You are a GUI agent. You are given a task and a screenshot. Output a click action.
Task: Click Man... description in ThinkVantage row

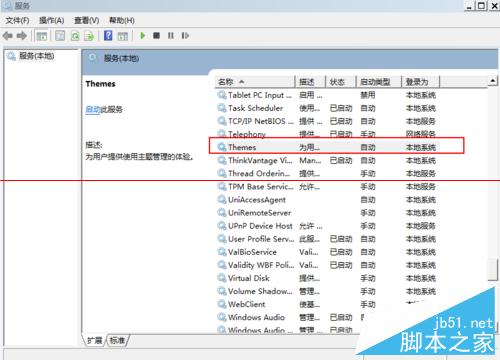point(310,160)
